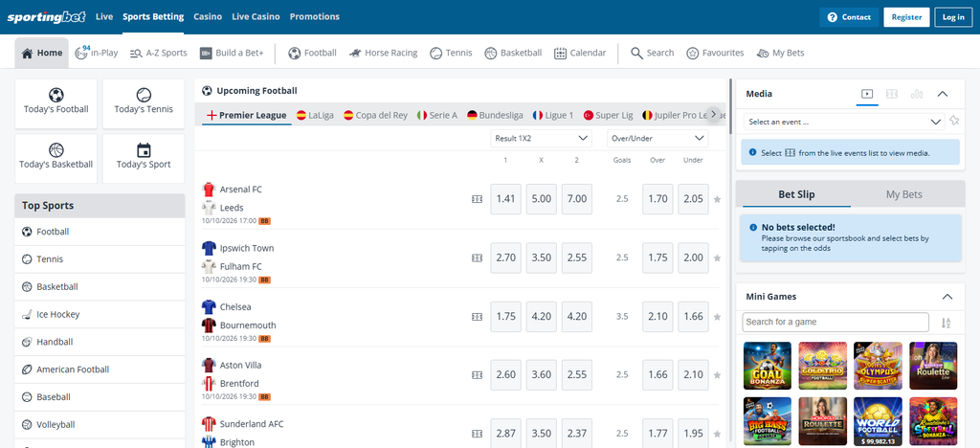Open Build a Bet+ tool
This screenshot has width=980, height=448.
click(x=232, y=53)
